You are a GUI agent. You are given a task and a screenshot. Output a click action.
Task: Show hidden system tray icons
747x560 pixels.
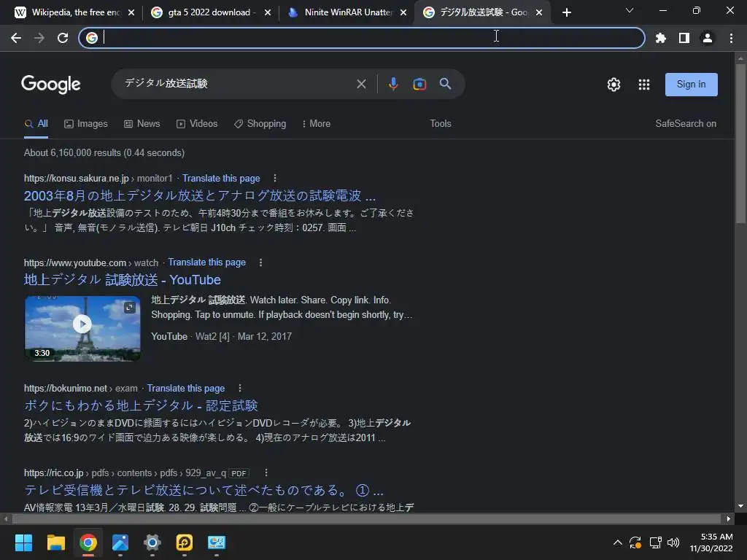point(617,542)
